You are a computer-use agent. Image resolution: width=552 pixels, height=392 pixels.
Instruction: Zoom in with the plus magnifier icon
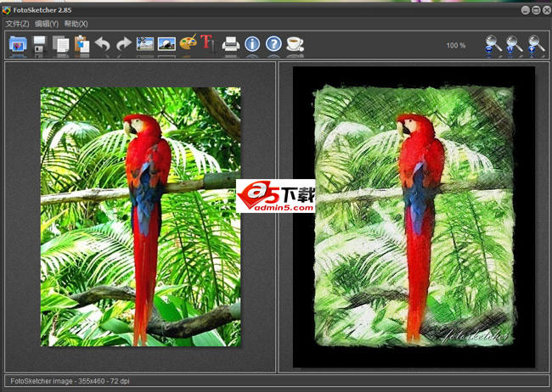point(536,44)
